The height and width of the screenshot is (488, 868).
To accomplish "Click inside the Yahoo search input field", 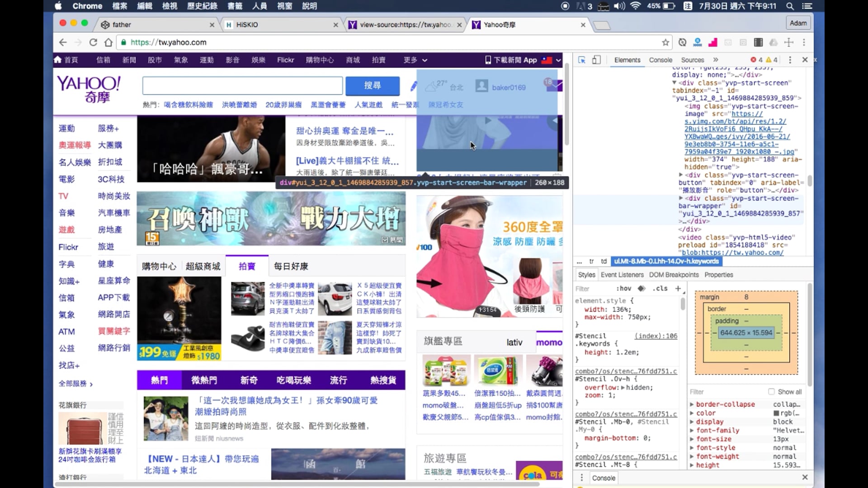I will pos(242,86).
